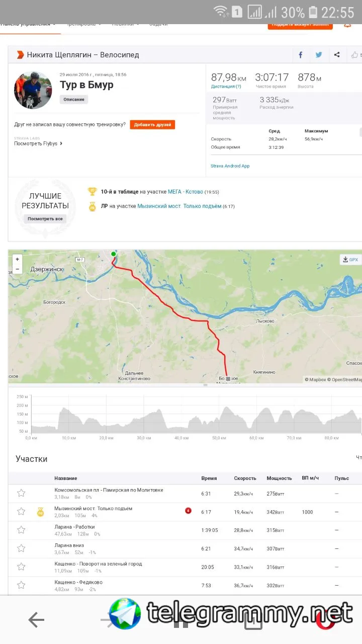
Task: Download the GPX file
Action: click(350, 260)
